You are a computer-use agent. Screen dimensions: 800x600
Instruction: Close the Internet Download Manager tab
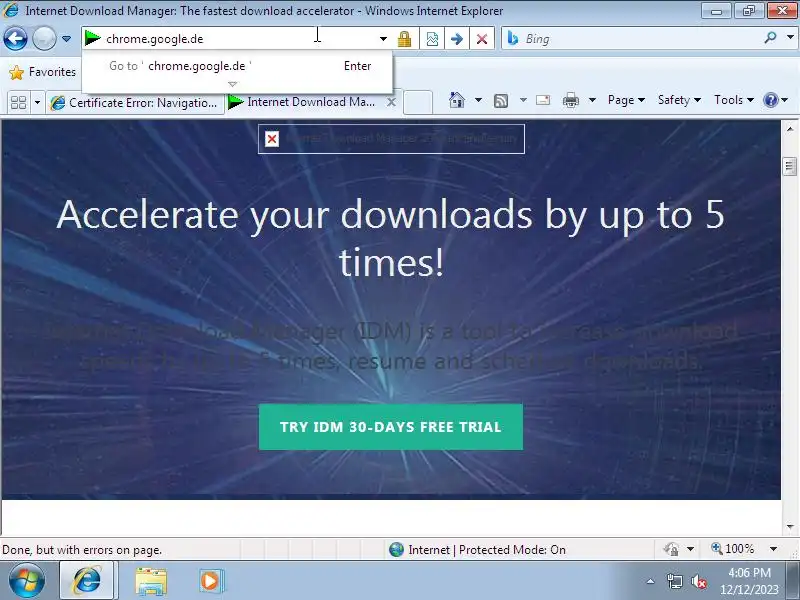click(x=391, y=102)
